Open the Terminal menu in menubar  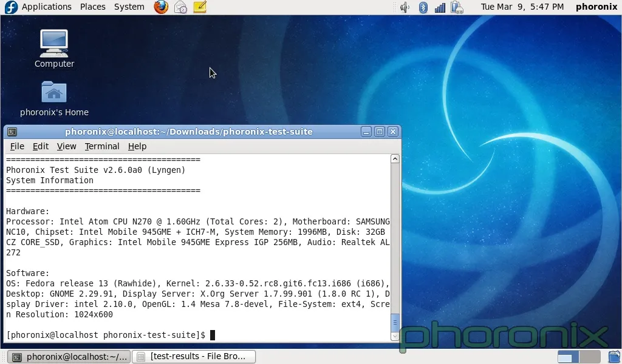click(x=102, y=146)
